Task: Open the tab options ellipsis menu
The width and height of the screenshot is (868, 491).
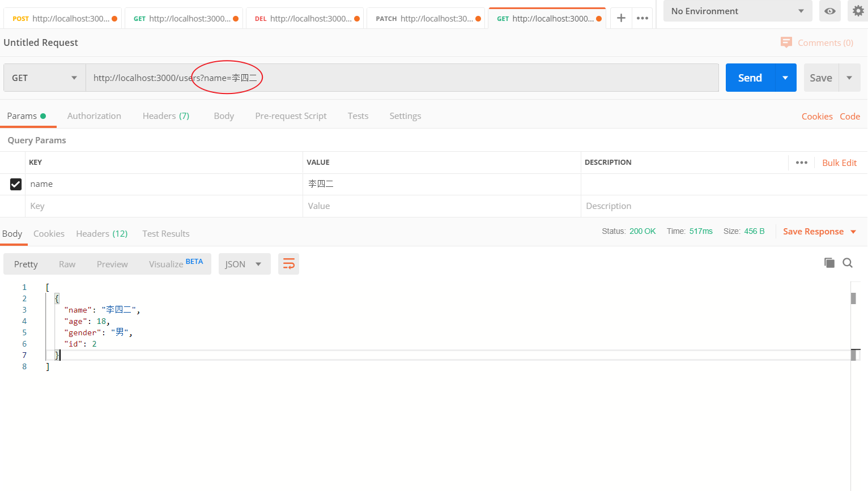Action: [x=643, y=18]
